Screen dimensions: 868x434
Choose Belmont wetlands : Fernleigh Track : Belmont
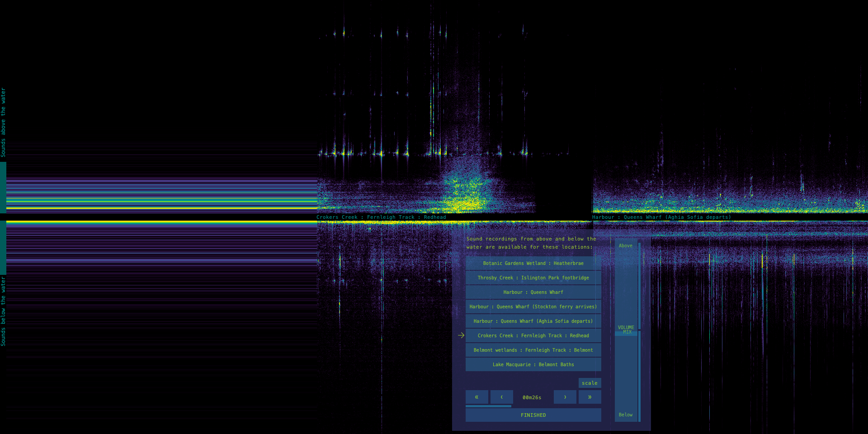(533, 350)
